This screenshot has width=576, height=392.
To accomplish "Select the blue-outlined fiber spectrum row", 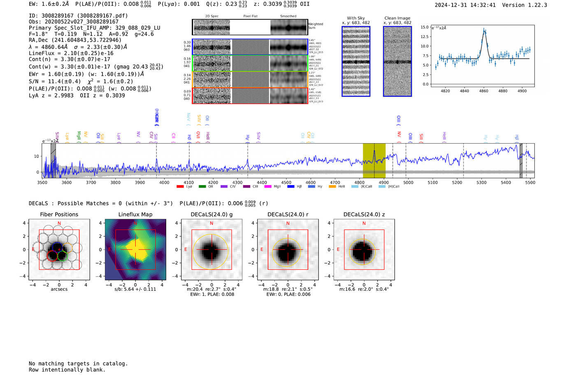I will (250, 47).
